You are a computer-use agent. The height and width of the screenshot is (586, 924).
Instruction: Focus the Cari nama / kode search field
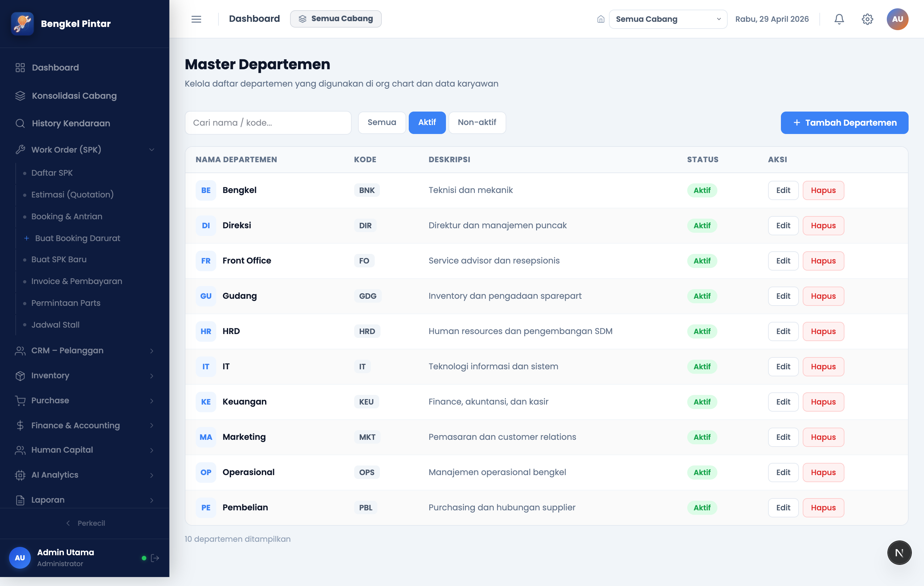coord(268,123)
